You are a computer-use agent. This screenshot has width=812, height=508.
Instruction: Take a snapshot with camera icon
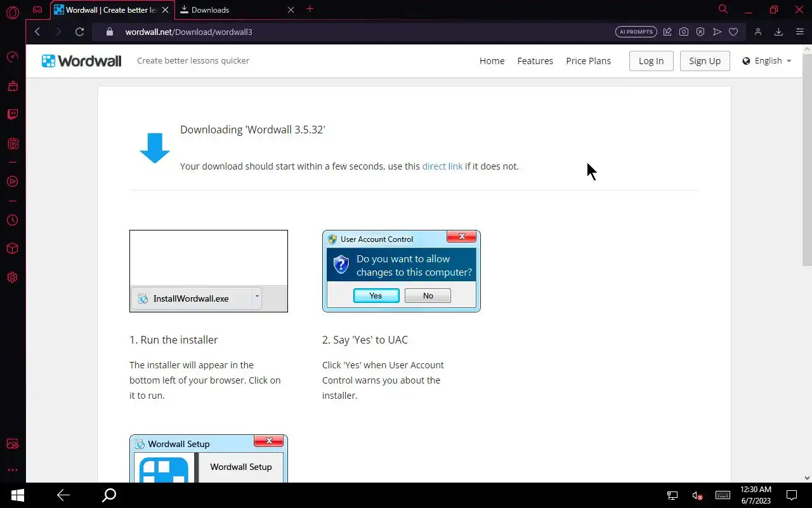coord(684,32)
